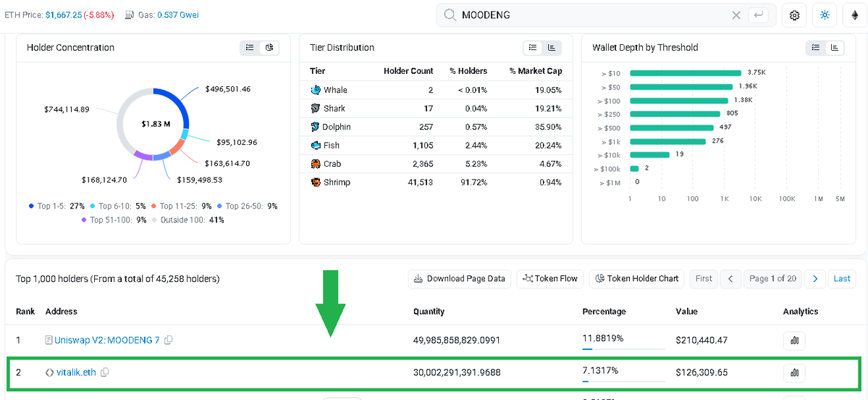Switch Wallet Depth to list view
Viewport: 868px width, 400px height.
815,48
